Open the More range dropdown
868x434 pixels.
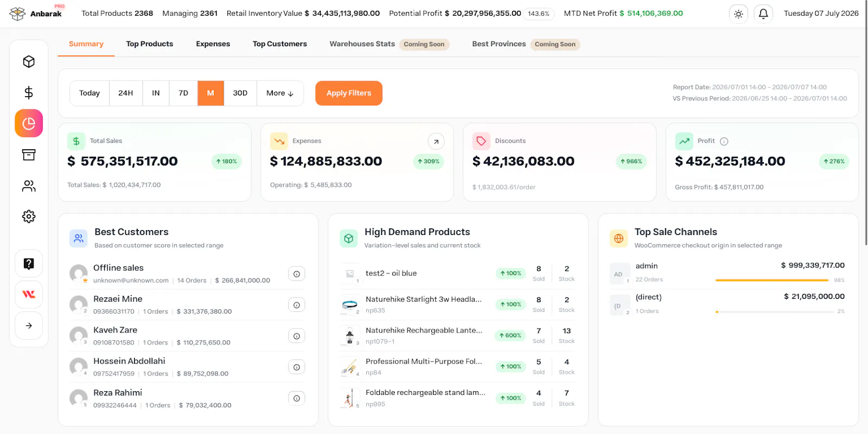pos(280,93)
